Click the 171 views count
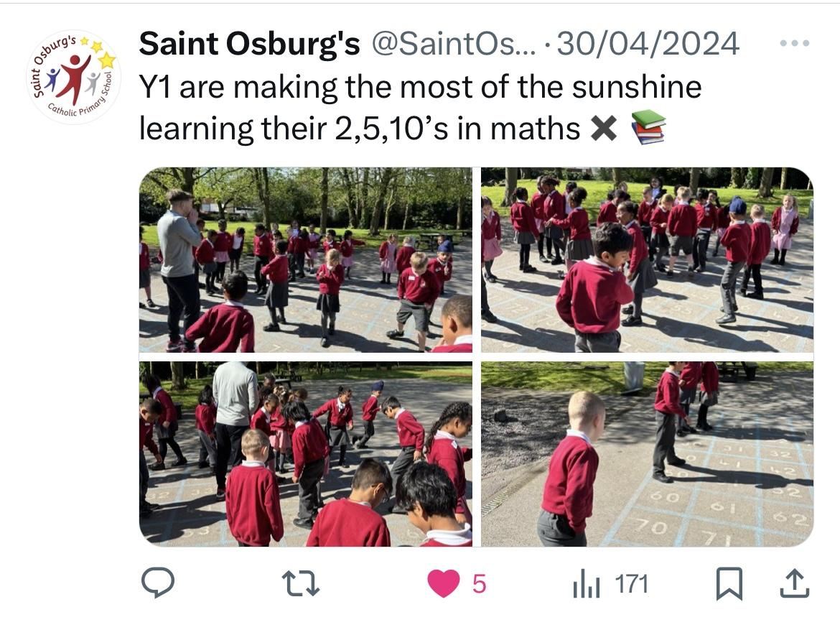 point(632,584)
